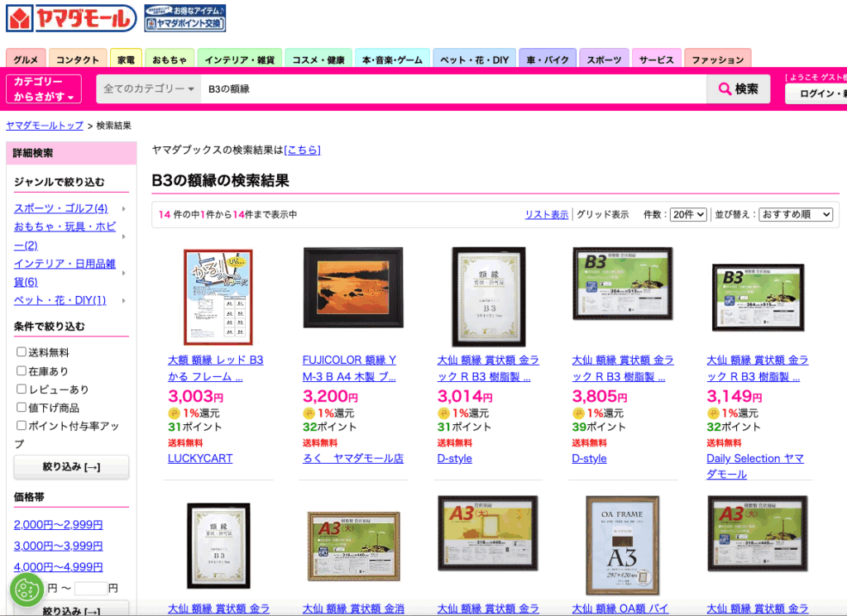Viewport: 847px width, 616px height.
Task: Open FUJICOLOR 額縁 product title link
Action: [x=350, y=368]
